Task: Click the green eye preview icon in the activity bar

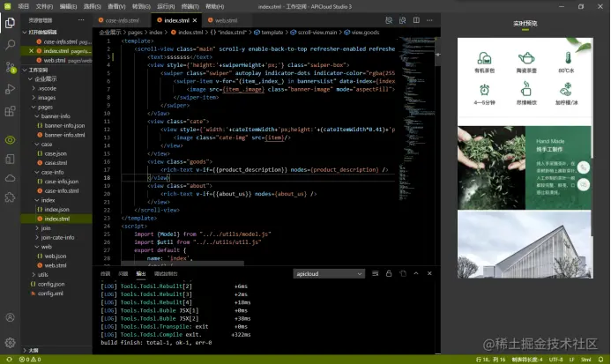Action: 10,140
